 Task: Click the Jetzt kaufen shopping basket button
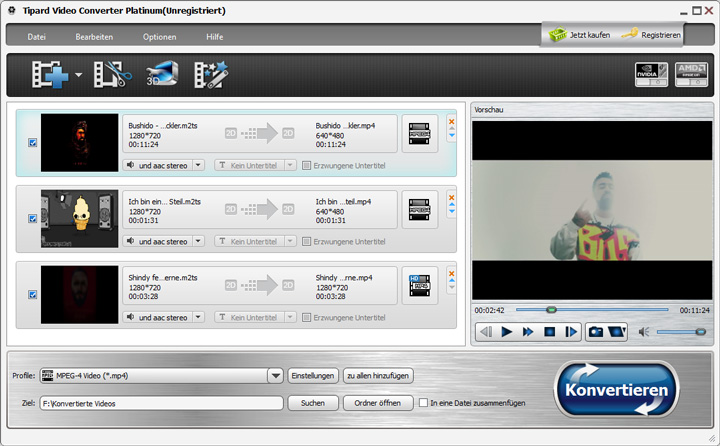tap(579, 34)
